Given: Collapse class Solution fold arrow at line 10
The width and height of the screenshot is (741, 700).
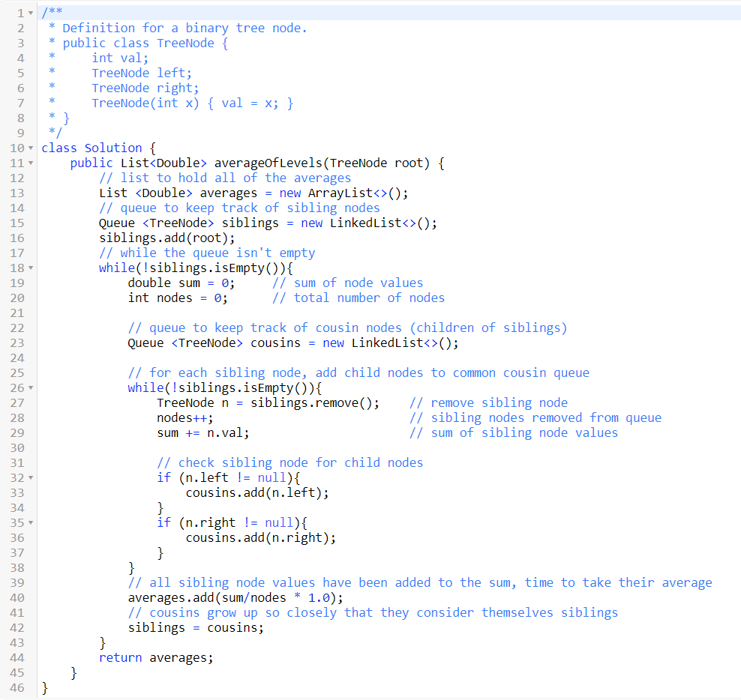Looking at the screenshot, I should (x=31, y=148).
